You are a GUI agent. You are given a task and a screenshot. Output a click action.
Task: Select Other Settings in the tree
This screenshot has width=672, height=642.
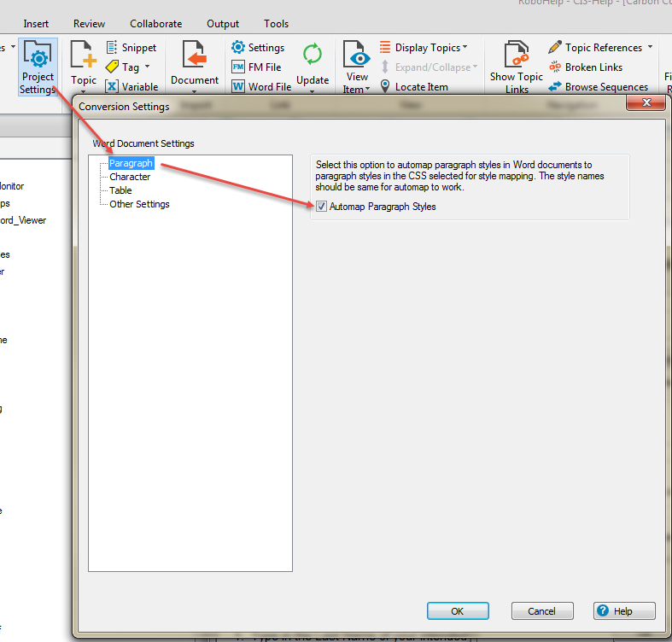coord(139,204)
